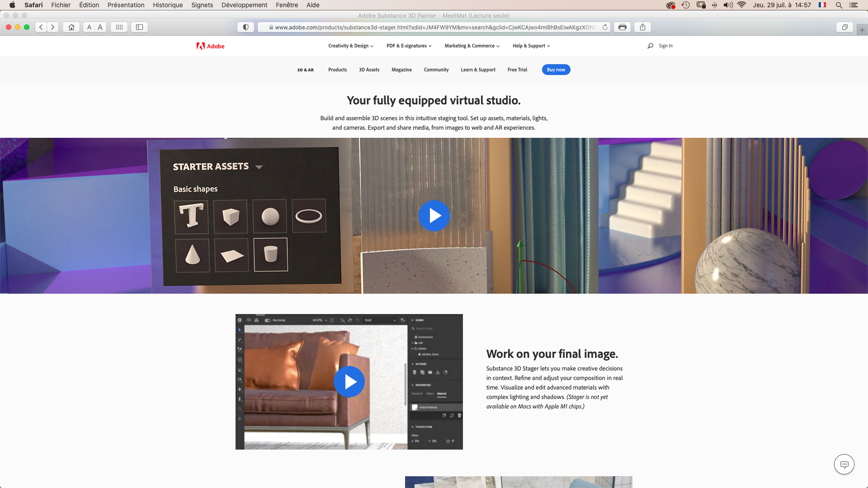The height and width of the screenshot is (488, 868).
Task: Open the Products nav link
Action: [x=338, y=70]
